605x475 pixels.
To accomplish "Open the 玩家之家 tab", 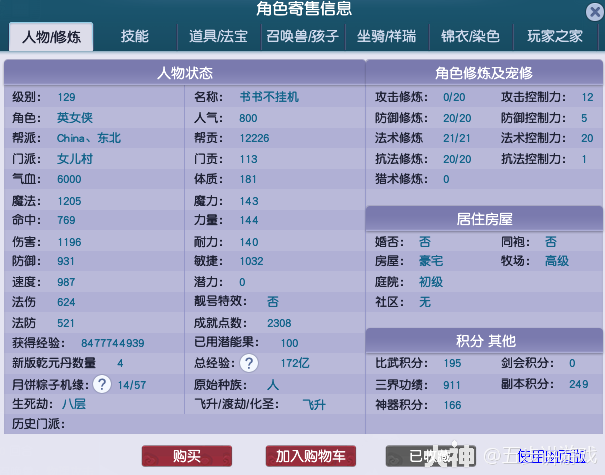I will [x=555, y=36].
